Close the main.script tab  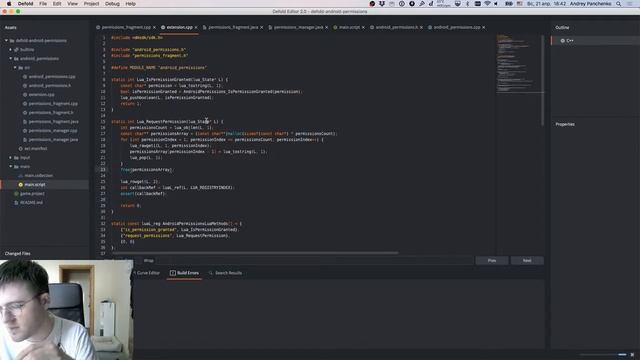(363, 27)
